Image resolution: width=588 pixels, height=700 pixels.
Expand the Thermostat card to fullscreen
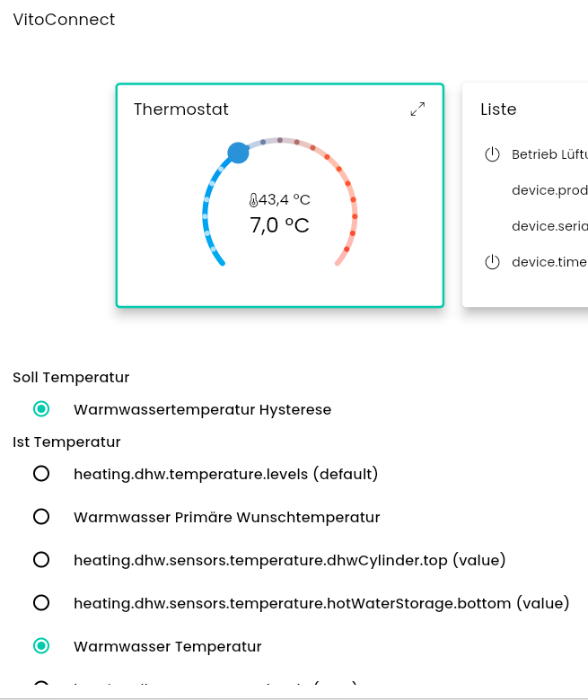pyautogui.click(x=417, y=109)
